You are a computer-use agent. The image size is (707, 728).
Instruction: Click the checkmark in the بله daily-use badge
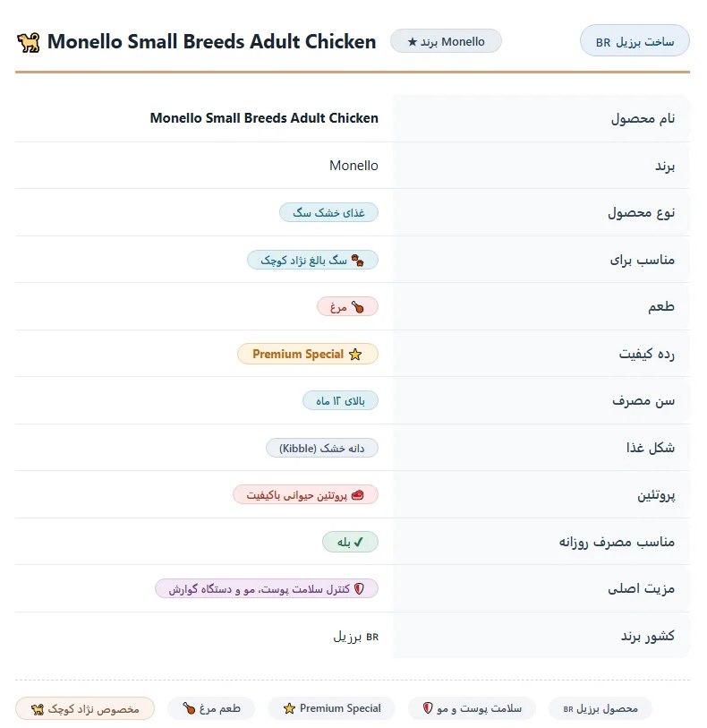[x=358, y=542]
